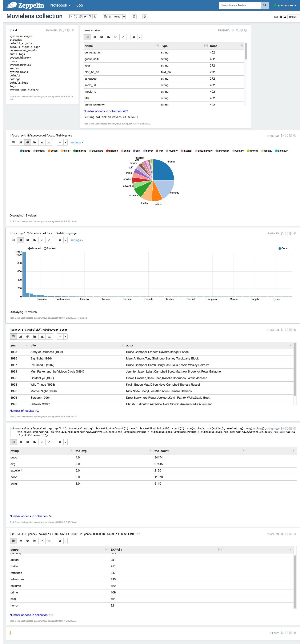Viewport: 300px width, 644px height.
Task: Open download format caret in 'use movies' paragraph
Action: 139,37
